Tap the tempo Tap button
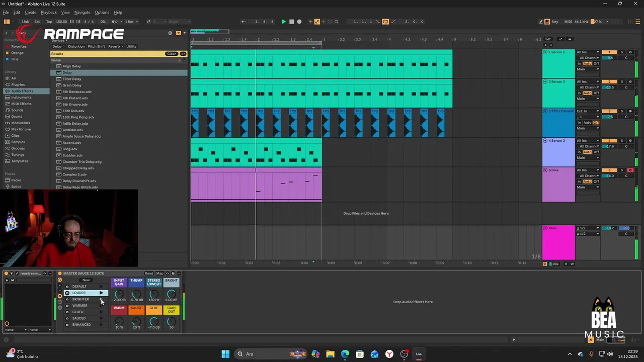 [x=49, y=22]
